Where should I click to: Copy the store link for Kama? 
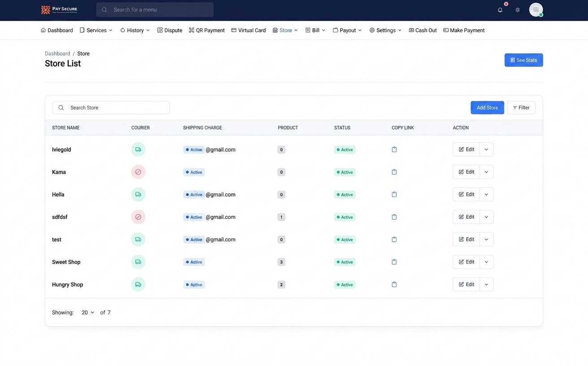[394, 172]
